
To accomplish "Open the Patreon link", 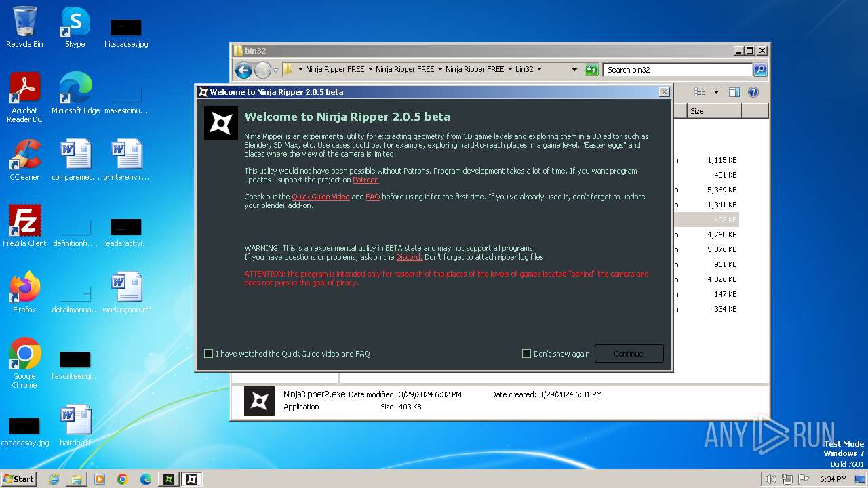I will (x=366, y=180).
